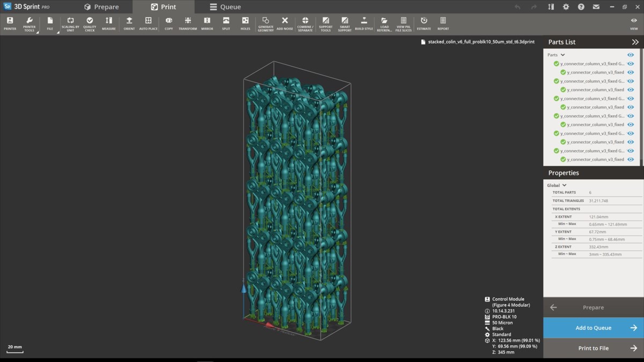Screen dimensions: 644x362
Task: Switch to the Queue tab
Action: click(x=225, y=7)
